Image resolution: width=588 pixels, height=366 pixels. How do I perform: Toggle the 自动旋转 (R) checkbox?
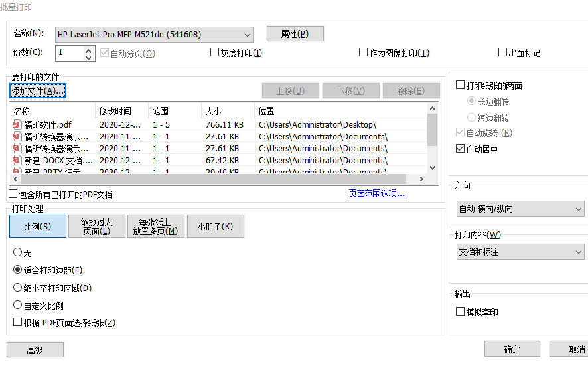(460, 132)
